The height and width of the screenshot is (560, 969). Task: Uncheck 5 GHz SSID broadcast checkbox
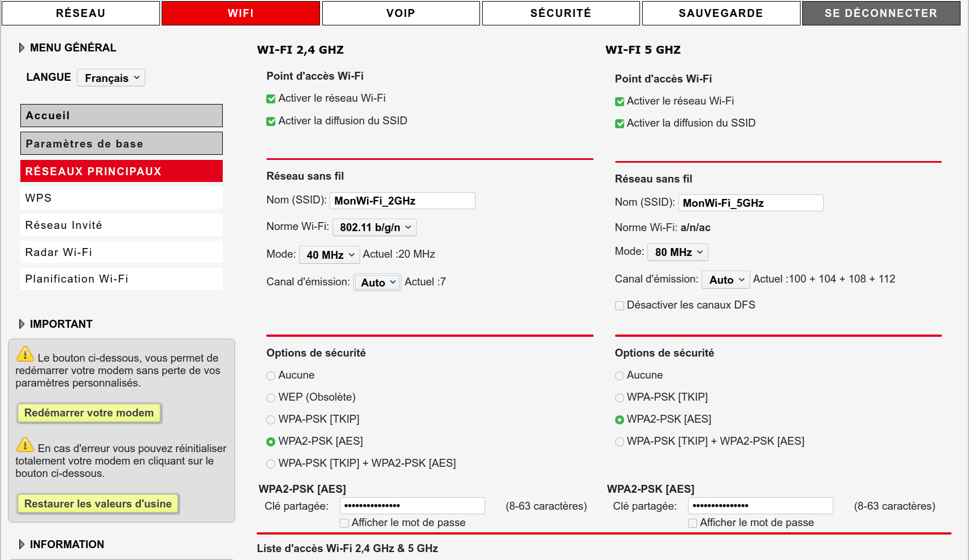(x=620, y=124)
